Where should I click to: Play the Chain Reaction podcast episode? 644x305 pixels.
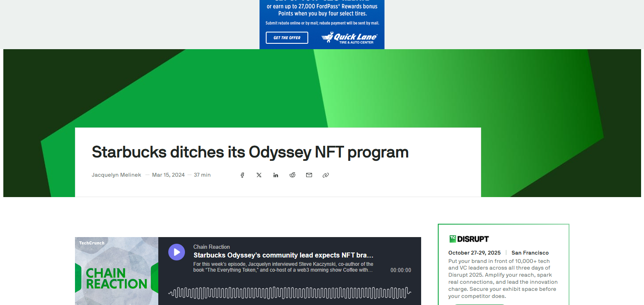tap(177, 252)
